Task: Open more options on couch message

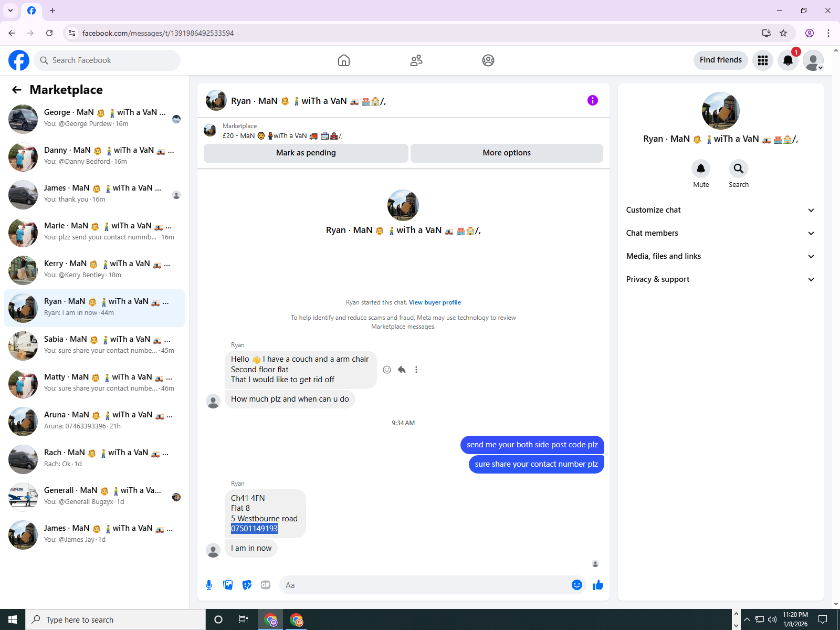Action: tap(416, 370)
